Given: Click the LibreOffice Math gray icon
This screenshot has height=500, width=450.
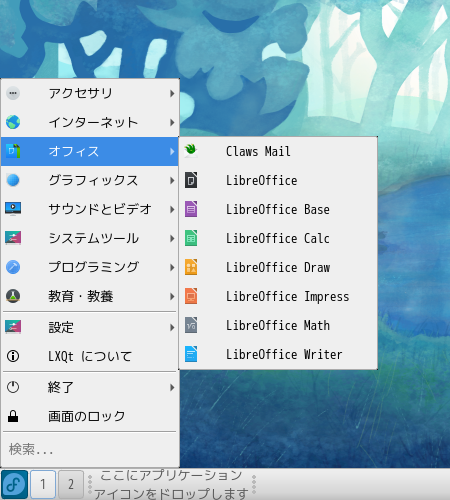Looking at the screenshot, I should click(x=191, y=325).
